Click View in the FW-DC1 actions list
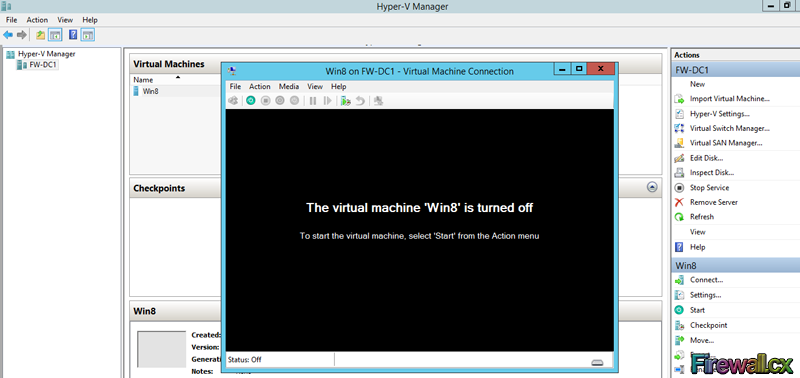The width and height of the screenshot is (800, 378). click(x=697, y=232)
